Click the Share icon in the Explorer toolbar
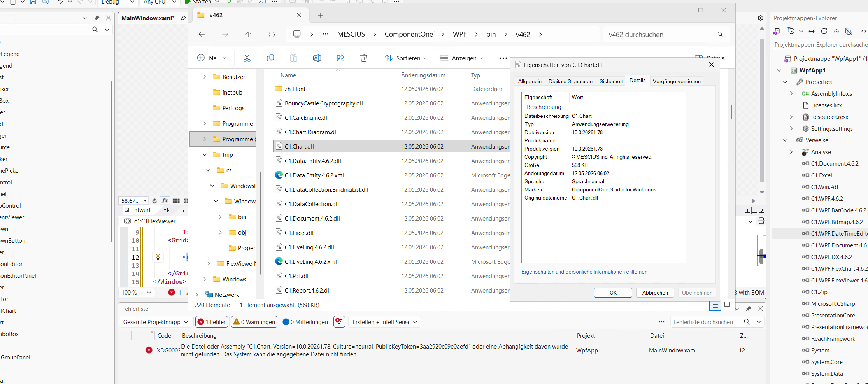 point(340,58)
